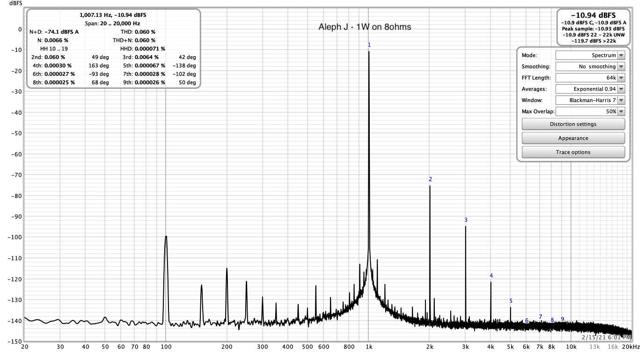Screen dimensions: 644x352
Task: Click the 'HH 10 .. 19' label
Action: [x=54, y=49]
